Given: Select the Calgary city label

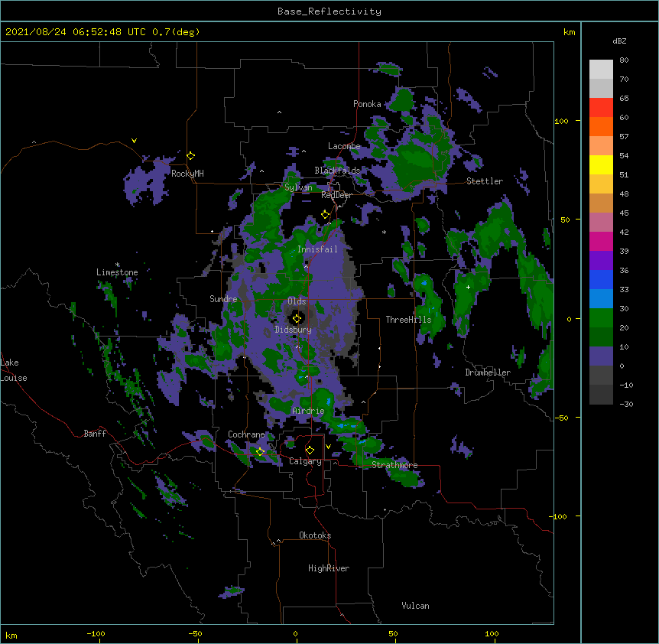Looking at the screenshot, I should pos(305,461).
